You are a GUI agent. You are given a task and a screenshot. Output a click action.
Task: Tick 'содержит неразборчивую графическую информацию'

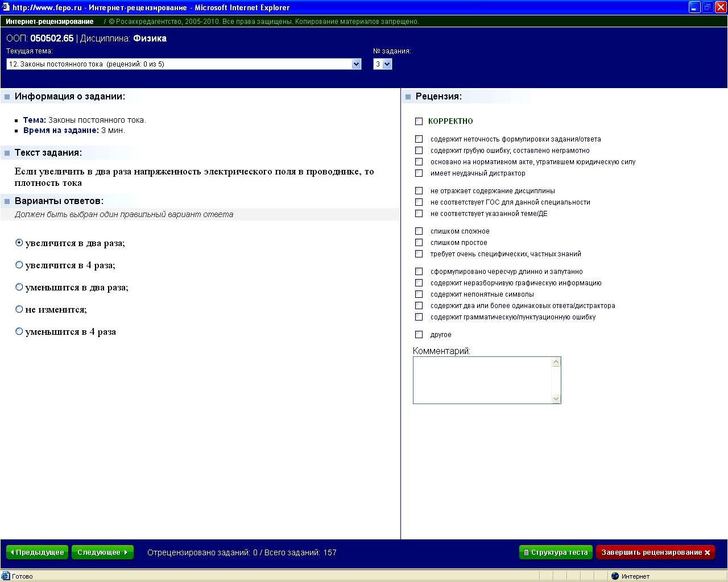(419, 282)
